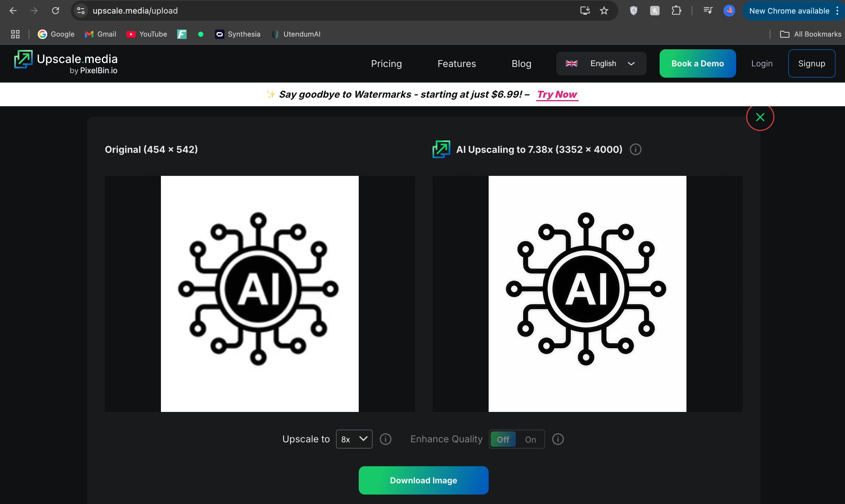Open the Chrome apps grid icon
This screenshot has width=845, height=504.
point(15,34)
